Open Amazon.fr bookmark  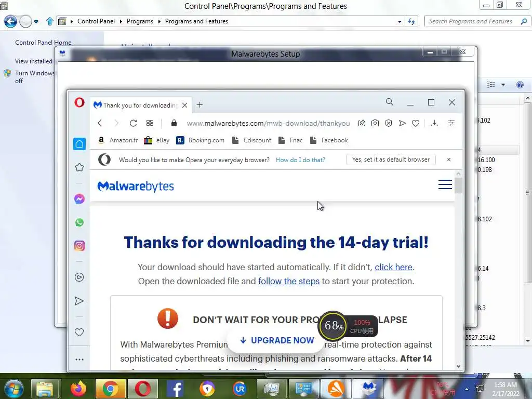click(118, 140)
